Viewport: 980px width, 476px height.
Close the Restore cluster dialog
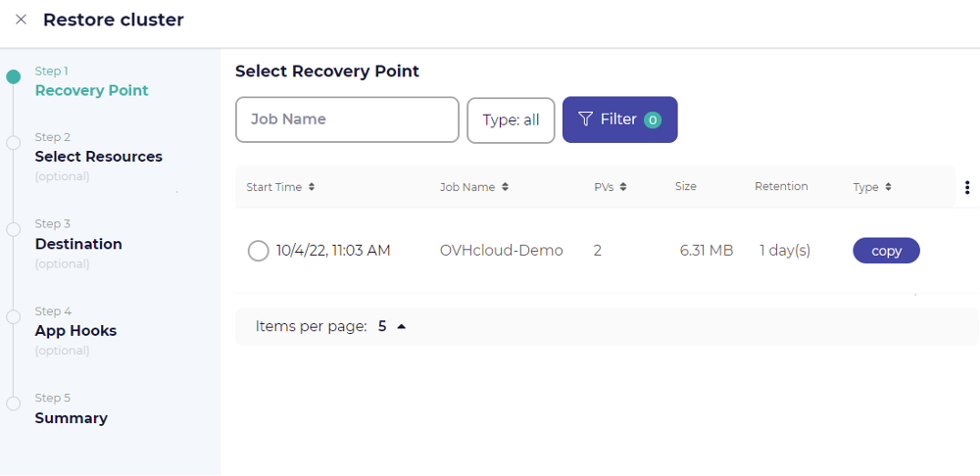pyautogui.click(x=21, y=20)
